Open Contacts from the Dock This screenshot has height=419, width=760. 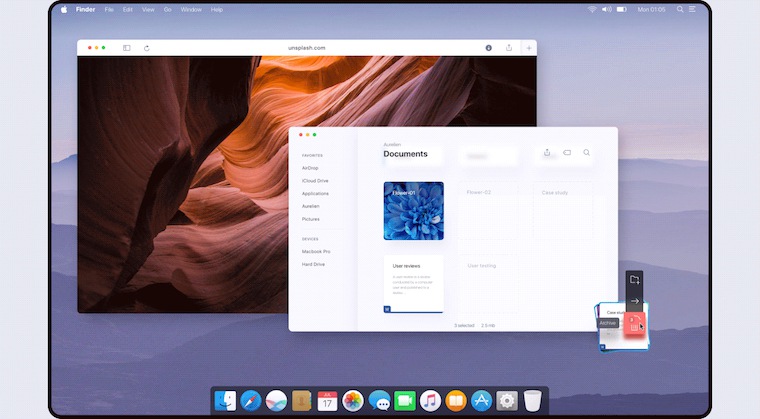coord(301,401)
